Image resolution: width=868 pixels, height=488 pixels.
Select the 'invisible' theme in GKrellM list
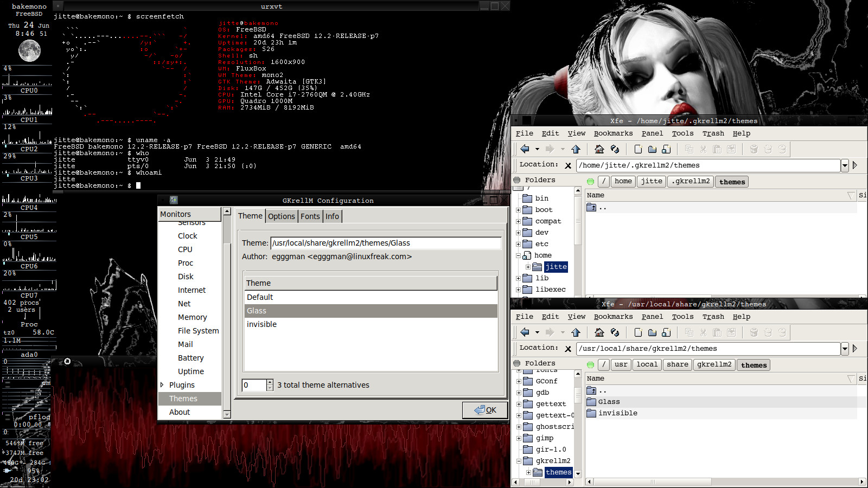[371, 324]
